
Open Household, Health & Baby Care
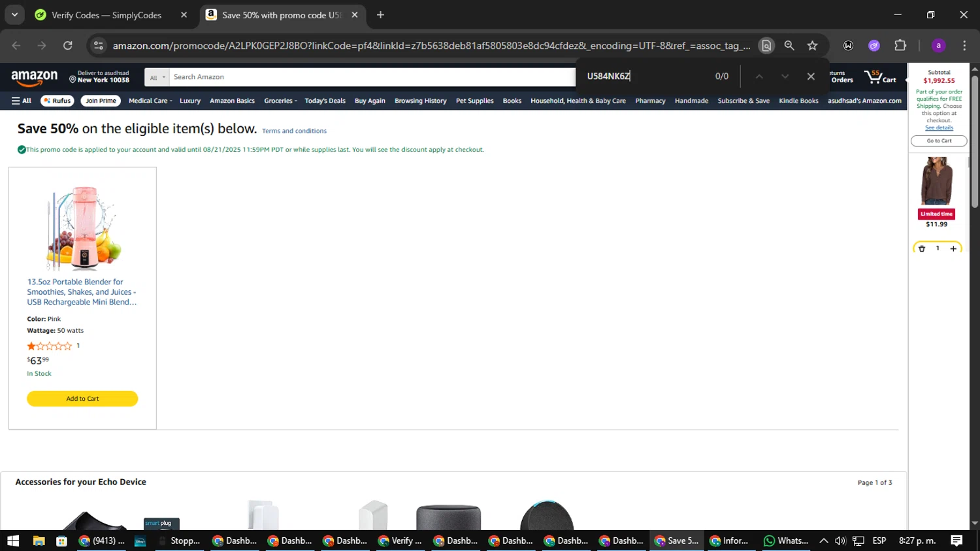[578, 101]
